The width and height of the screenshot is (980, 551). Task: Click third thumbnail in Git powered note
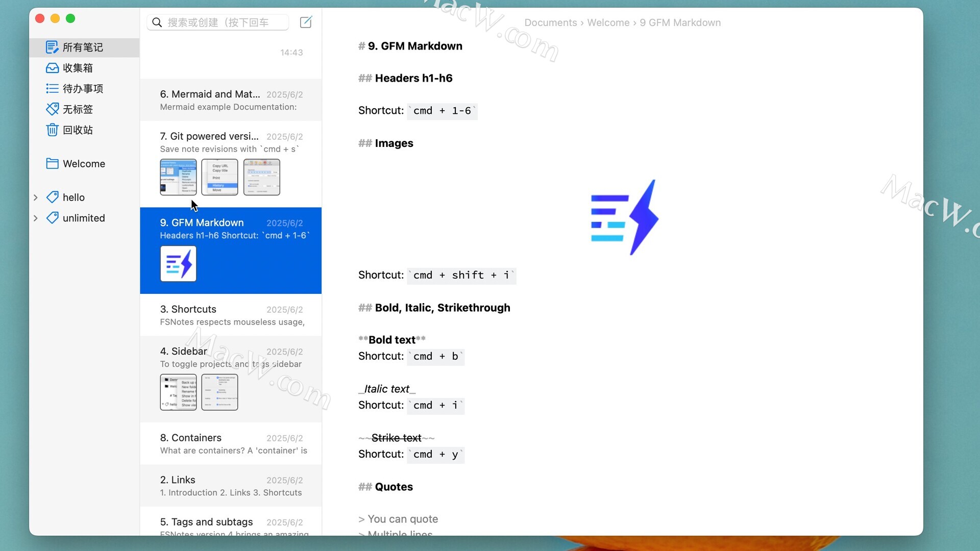262,177
